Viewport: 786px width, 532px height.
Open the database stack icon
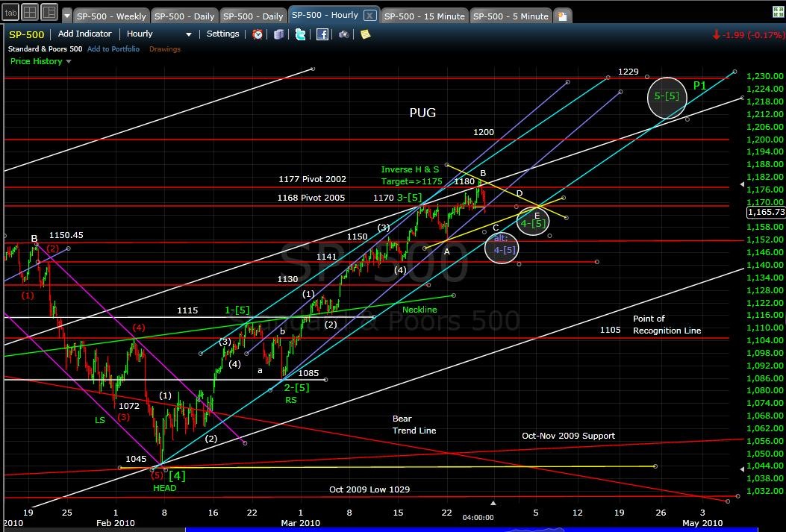pos(279,34)
